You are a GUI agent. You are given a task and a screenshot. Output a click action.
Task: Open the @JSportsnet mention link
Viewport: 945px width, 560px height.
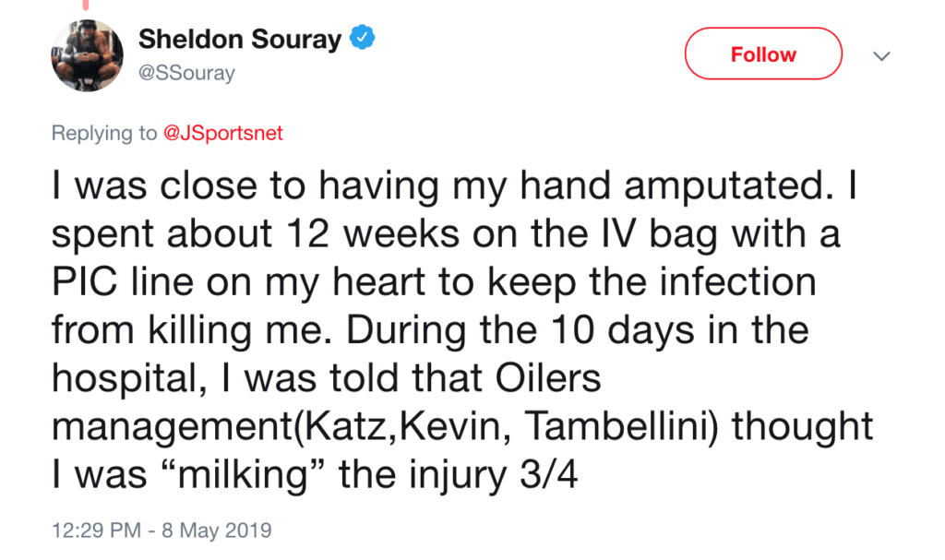(222, 133)
